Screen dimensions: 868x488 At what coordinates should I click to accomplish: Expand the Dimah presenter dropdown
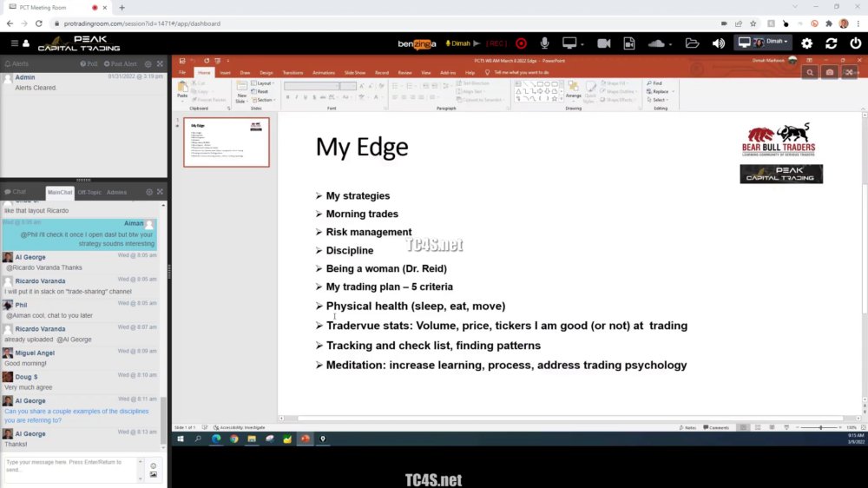763,42
